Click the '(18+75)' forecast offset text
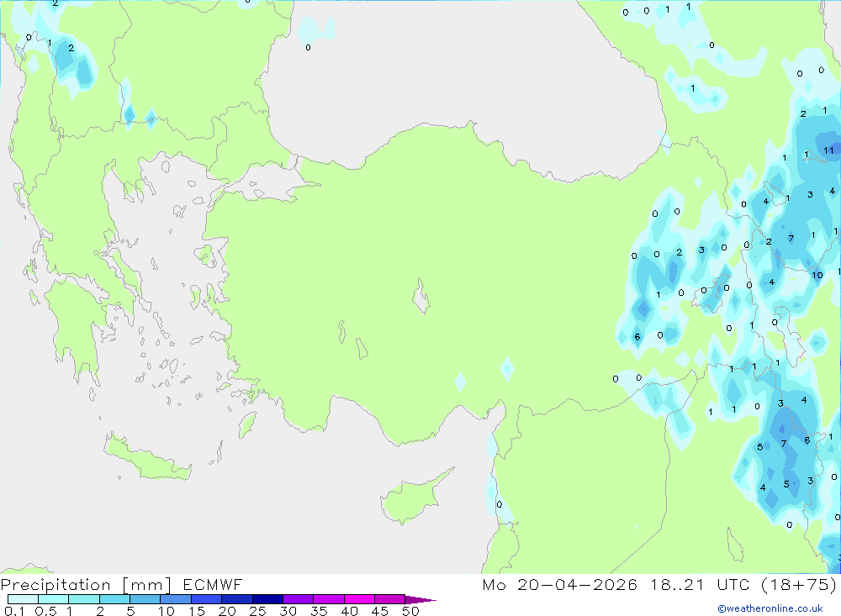This screenshot has width=841, height=616. pyautogui.click(x=799, y=585)
